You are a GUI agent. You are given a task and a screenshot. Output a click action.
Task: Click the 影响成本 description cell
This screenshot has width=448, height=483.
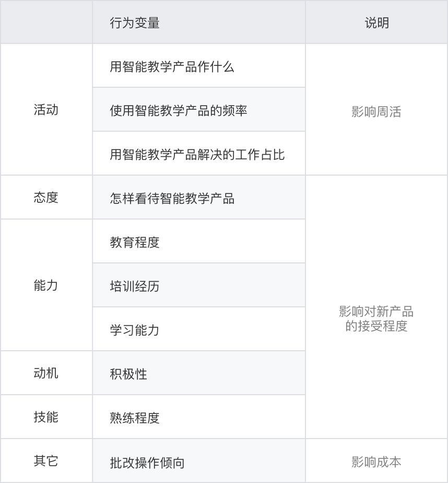pyautogui.click(x=376, y=462)
